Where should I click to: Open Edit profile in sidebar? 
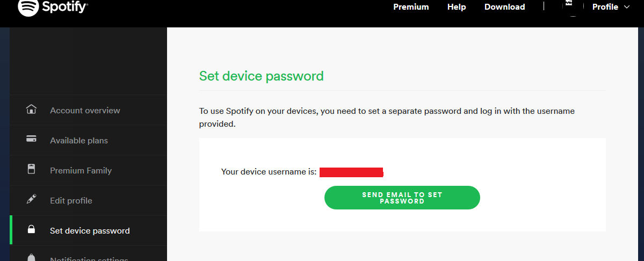pyautogui.click(x=71, y=200)
